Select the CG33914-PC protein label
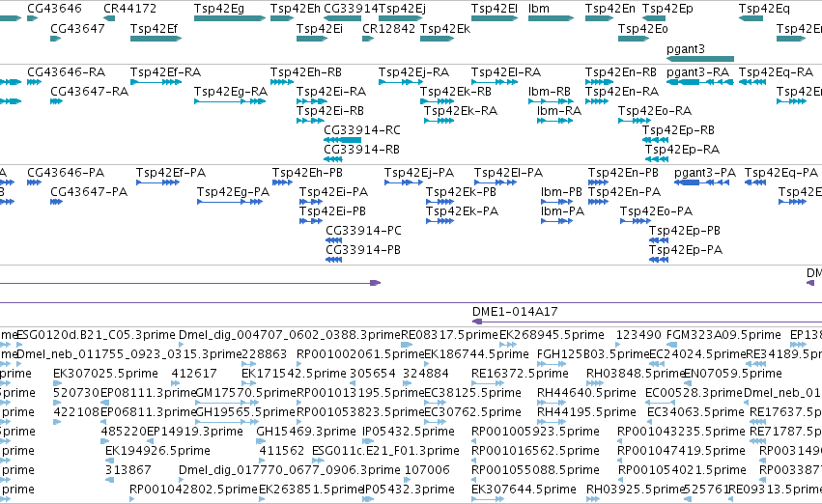 pyautogui.click(x=363, y=231)
